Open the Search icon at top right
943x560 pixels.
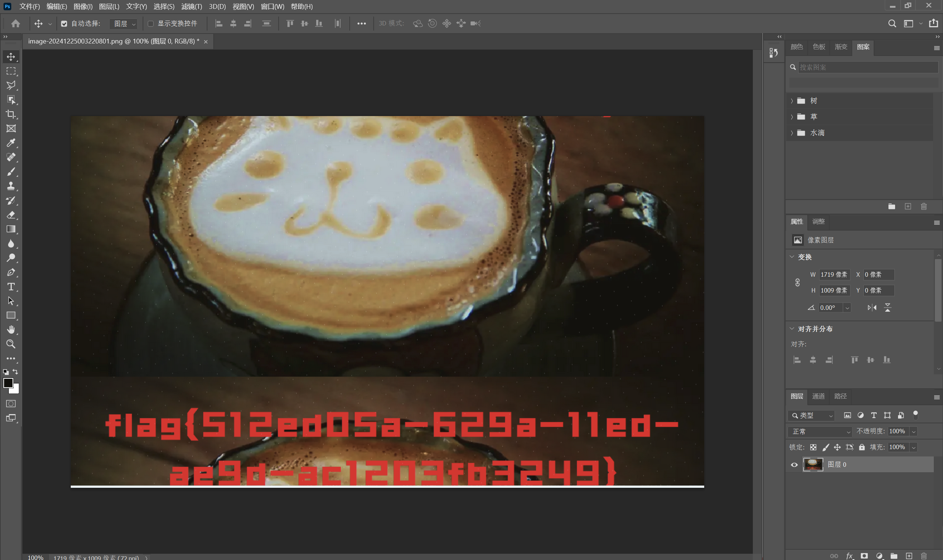point(892,24)
